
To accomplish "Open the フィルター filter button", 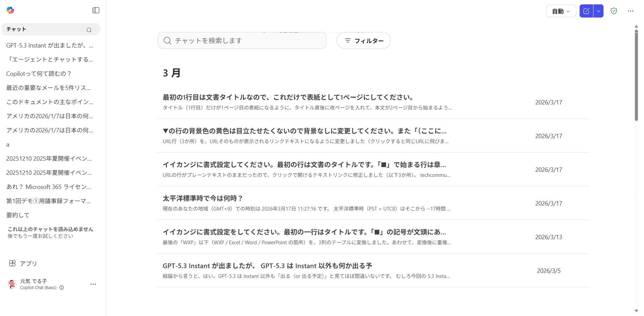I will click(x=363, y=41).
